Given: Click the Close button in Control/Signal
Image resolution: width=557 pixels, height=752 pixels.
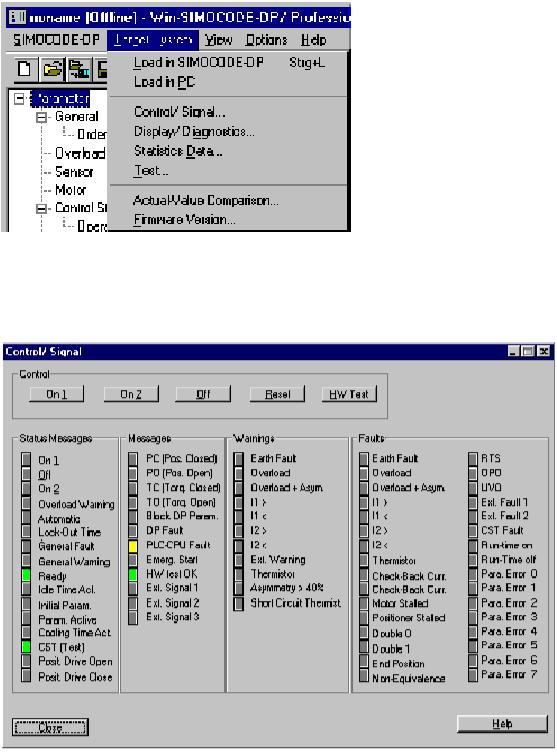Looking at the screenshot, I should (50, 728).
